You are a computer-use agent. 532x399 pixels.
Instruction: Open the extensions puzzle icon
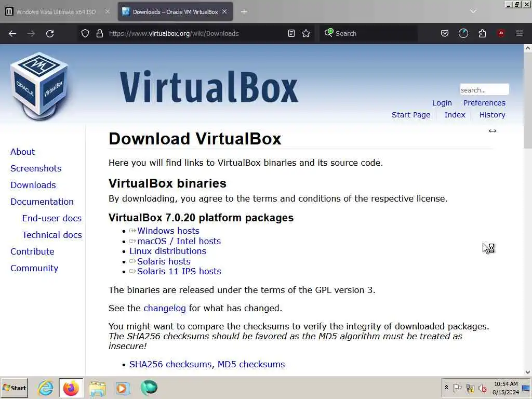[482, 33]
